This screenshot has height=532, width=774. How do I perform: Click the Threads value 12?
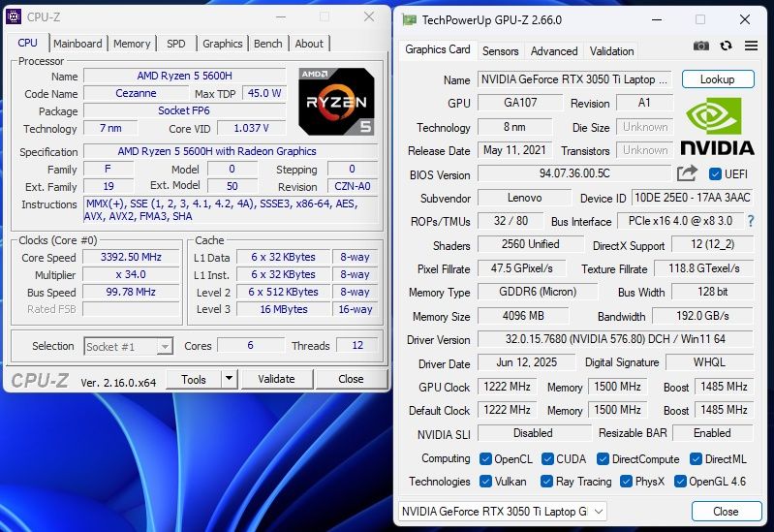coord(357,345)
